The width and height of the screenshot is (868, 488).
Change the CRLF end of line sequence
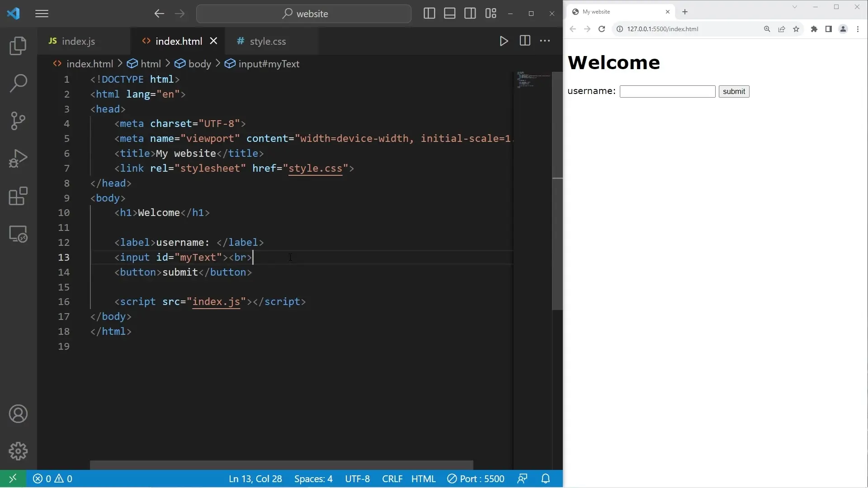click(x=392, y=479)
